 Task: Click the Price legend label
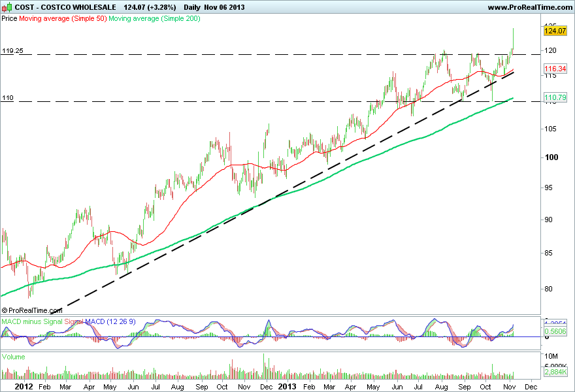pyautogui.click(x=9, y=18)
